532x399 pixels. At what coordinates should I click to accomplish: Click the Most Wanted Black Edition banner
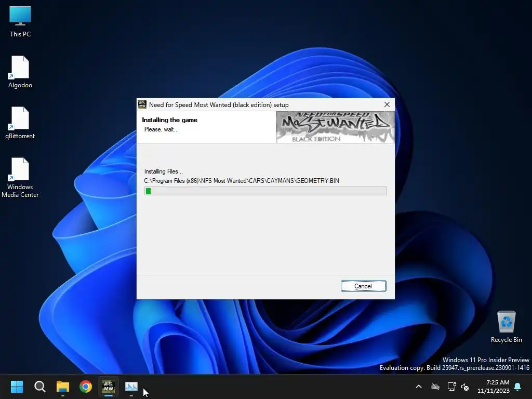point(335,127)
